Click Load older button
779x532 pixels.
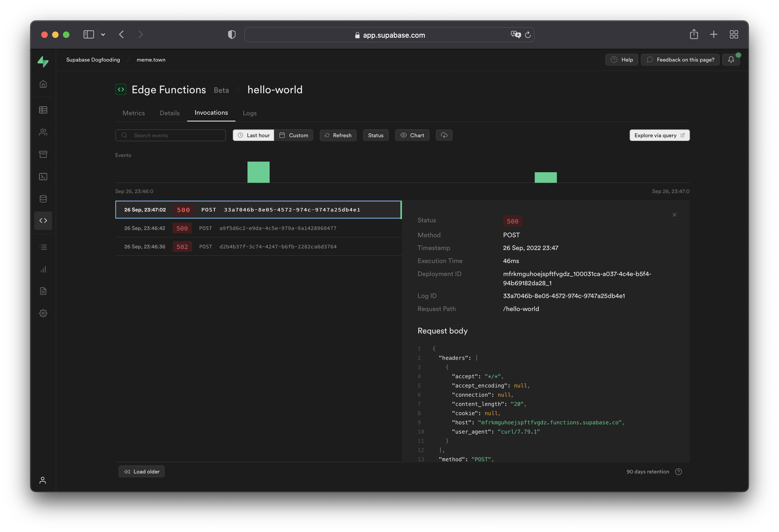142,471
